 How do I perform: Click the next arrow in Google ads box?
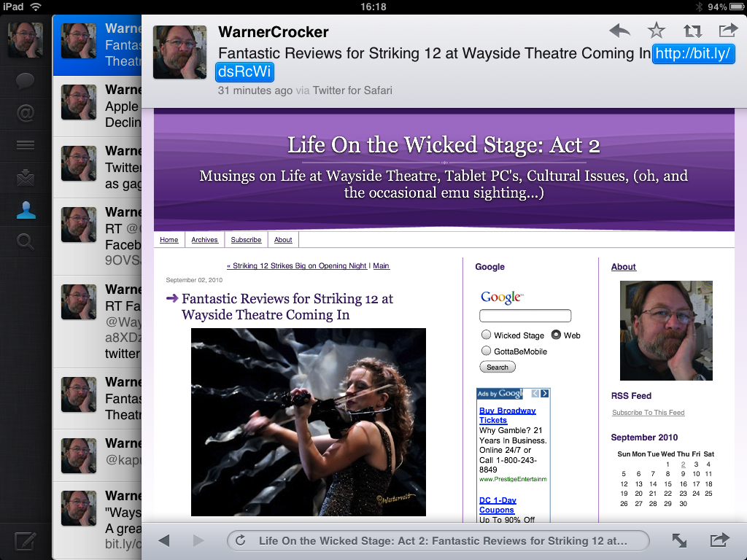544,393
